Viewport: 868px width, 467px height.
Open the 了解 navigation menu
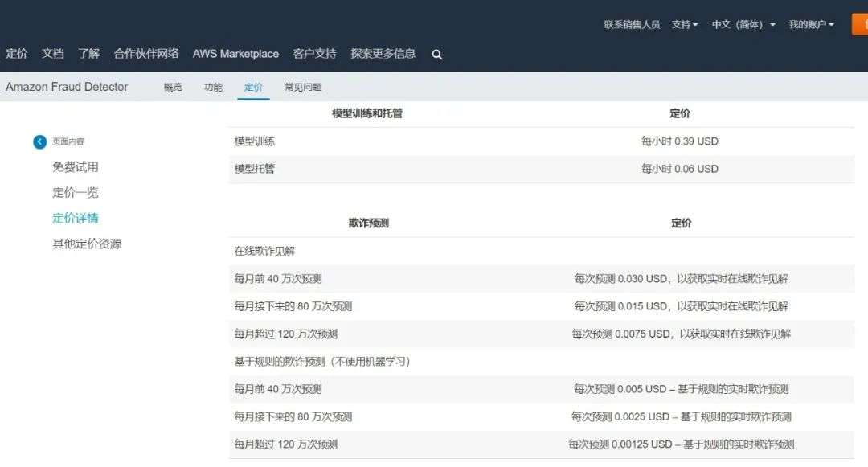point(88,54)
